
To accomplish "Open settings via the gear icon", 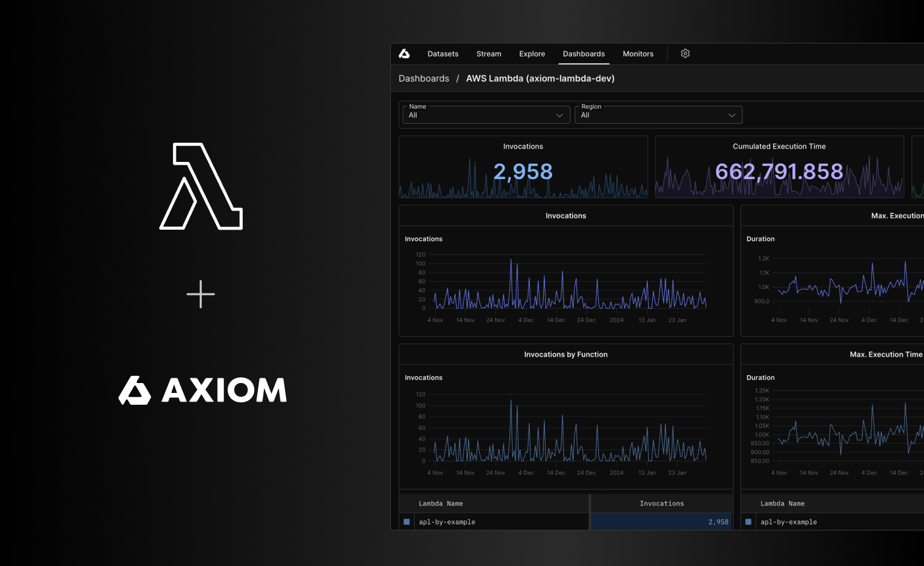I will point(685,53).
